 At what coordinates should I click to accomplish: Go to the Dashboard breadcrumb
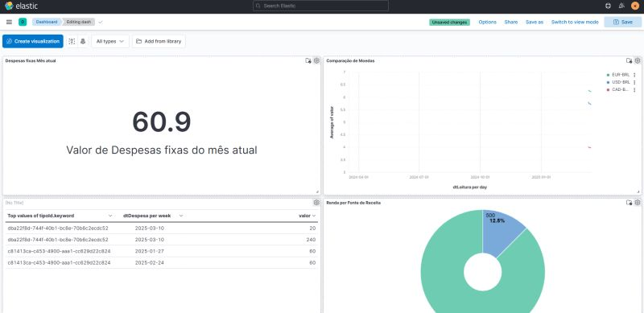(x=47, y=22)
